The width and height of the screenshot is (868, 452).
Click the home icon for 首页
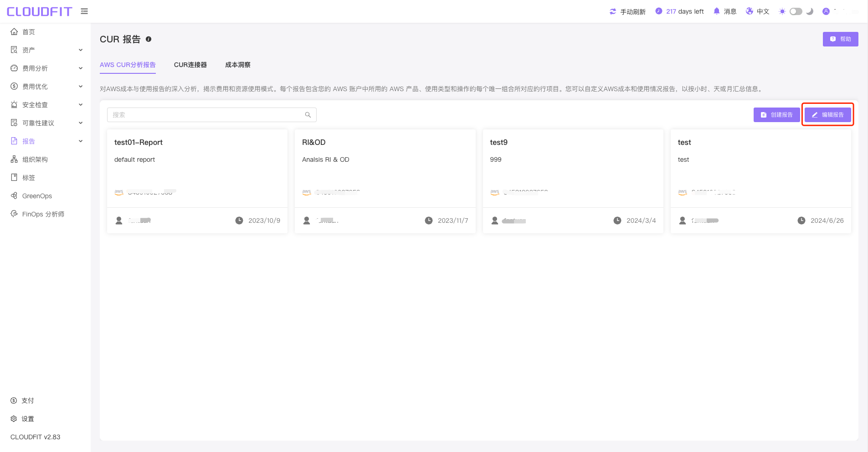tap(14, 31)
